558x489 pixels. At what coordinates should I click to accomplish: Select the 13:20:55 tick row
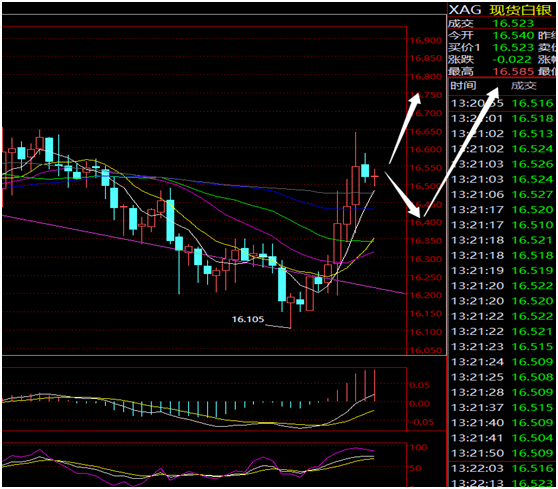[x=502, y=103]
